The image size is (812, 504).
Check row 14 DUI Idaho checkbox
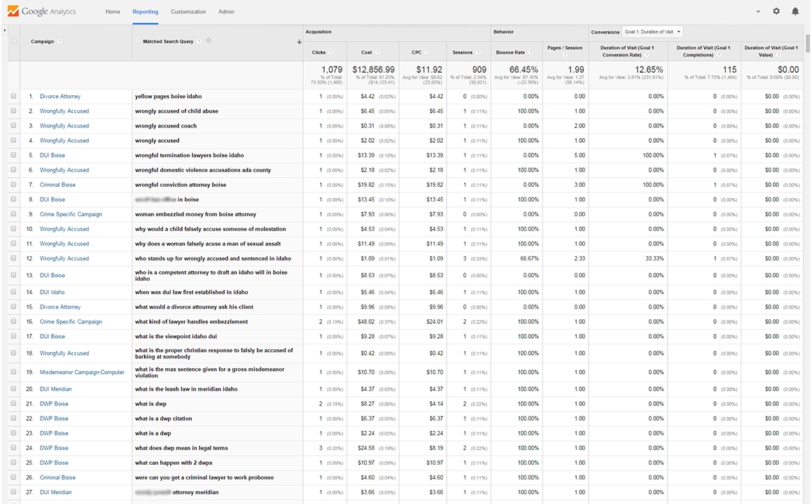13,292
